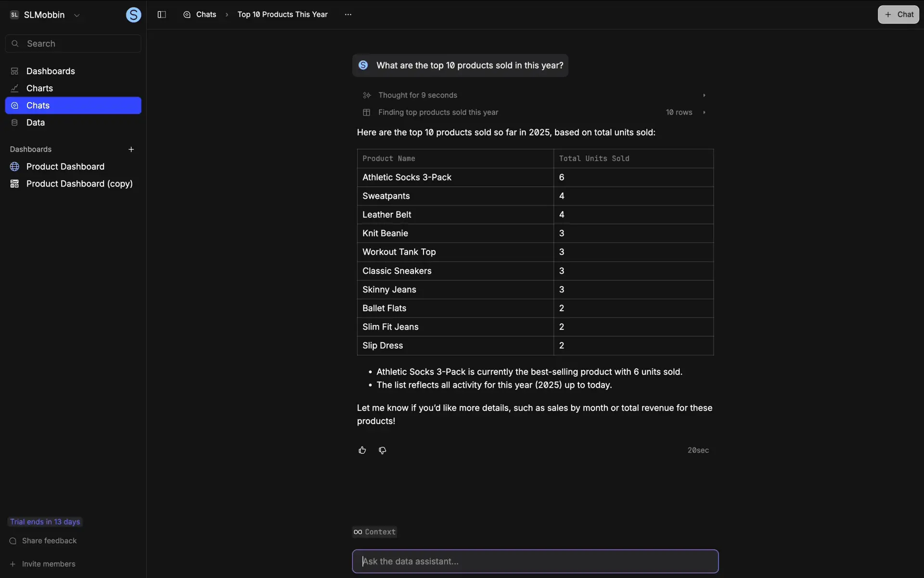Open the three-dots chat options menu
This screenshot has height=578, width=924.
(348, 14)
